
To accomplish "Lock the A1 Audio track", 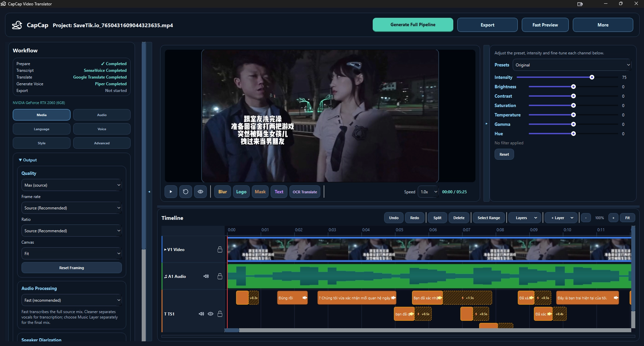I will [x=220, y=276].
